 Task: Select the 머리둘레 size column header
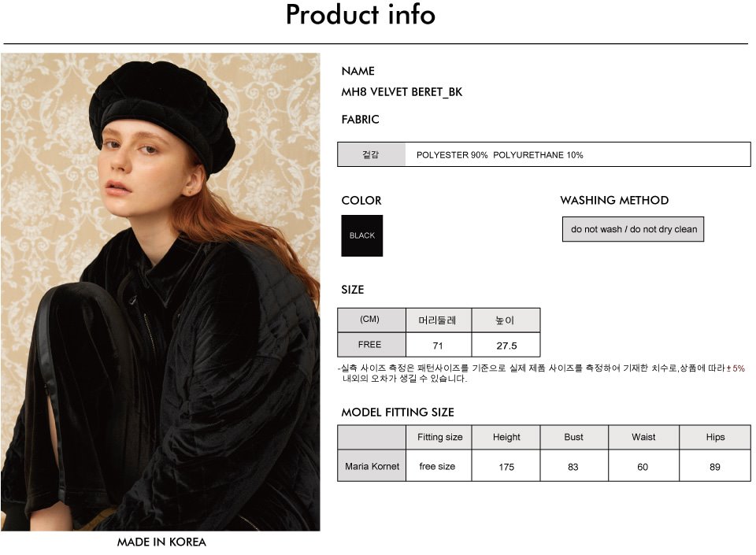[x=439, y=320]
